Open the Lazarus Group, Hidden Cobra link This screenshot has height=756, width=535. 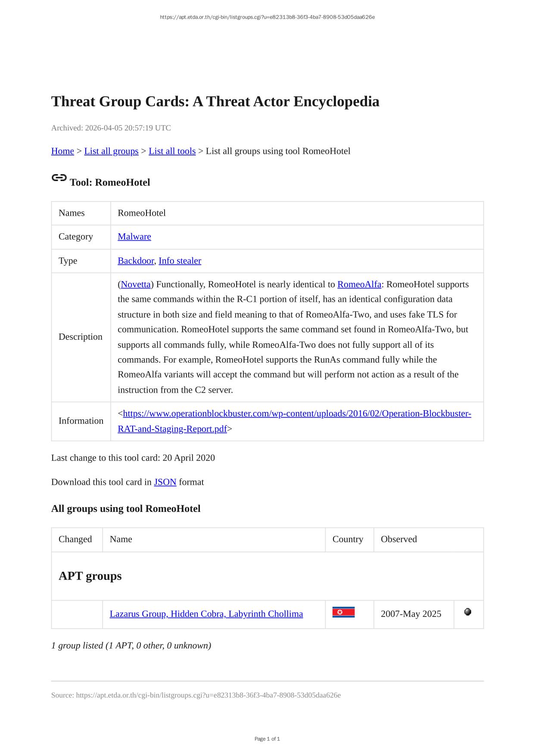(206, 614)
